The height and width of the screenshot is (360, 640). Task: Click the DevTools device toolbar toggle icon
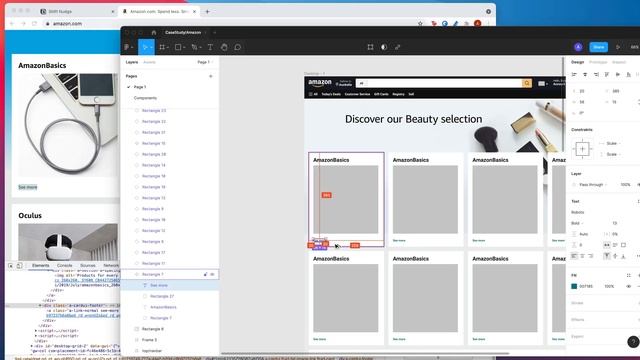pyautogui.click(x=19, y=266)
